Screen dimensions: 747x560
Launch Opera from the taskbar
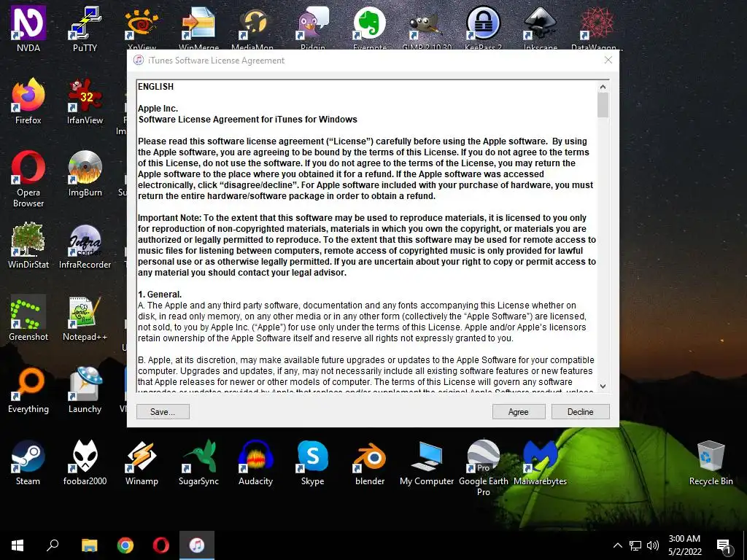pyautogui.click(x=161, y=545)
